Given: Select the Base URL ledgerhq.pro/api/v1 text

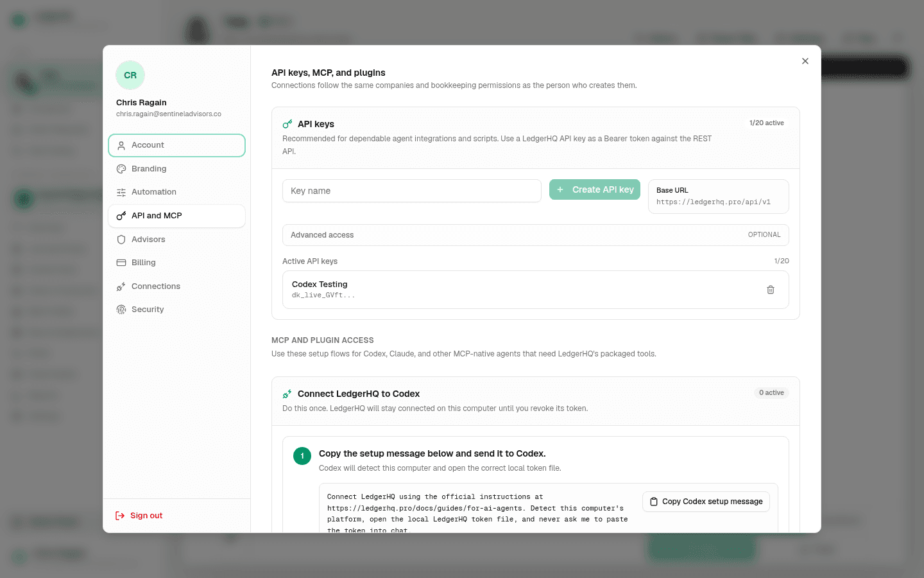Looking at the screenshot, I should pyautogui.click(x=714, y=202).
